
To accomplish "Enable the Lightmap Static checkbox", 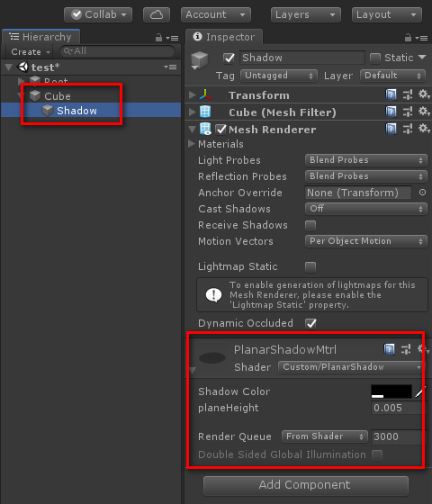I will [x=310, y=267].
